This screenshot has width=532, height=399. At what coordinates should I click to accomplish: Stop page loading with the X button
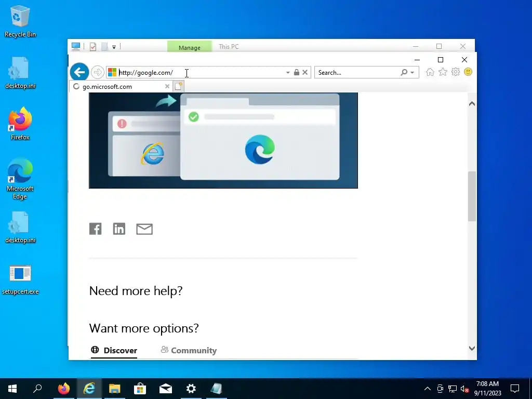point(305,72)
